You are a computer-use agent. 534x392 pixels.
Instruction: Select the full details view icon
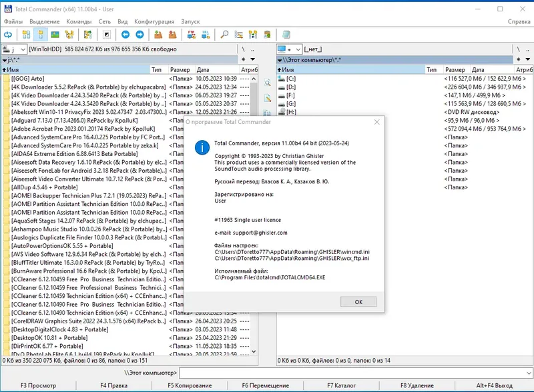[41, 35]
